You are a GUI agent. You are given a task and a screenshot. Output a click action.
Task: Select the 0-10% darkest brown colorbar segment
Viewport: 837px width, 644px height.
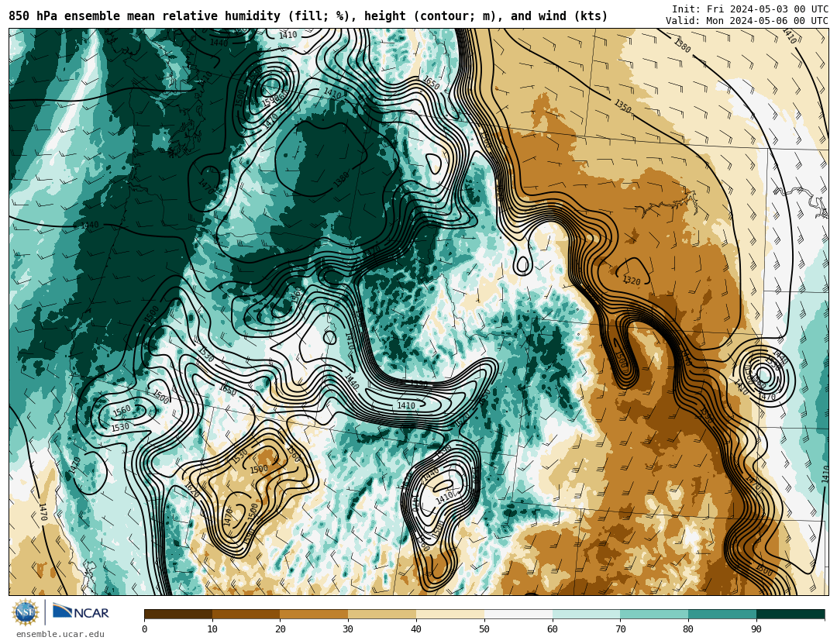click(x=178, y=614)
